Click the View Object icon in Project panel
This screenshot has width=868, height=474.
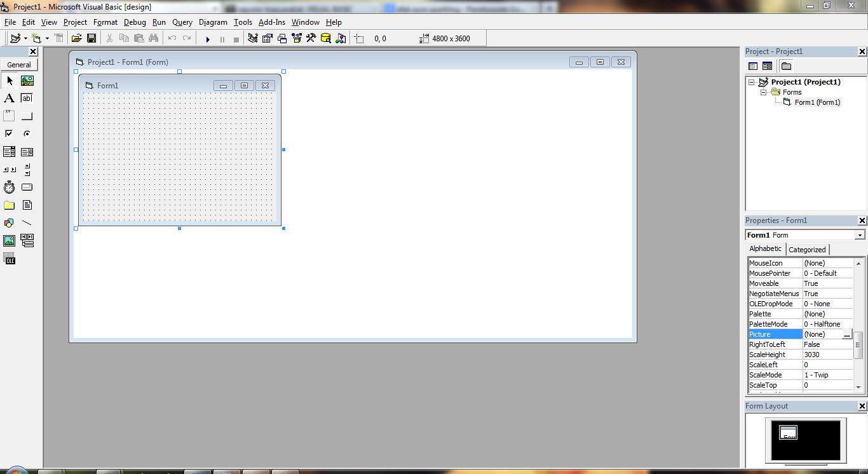[768, 66]
